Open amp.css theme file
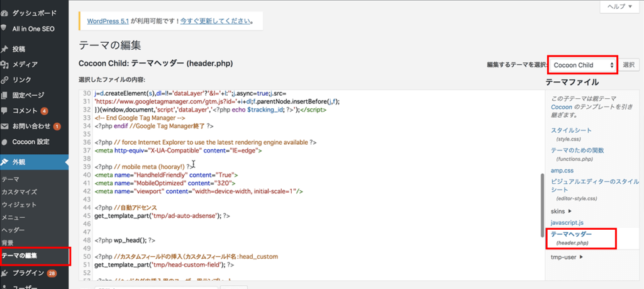644x289 pixels. point(562,170)
